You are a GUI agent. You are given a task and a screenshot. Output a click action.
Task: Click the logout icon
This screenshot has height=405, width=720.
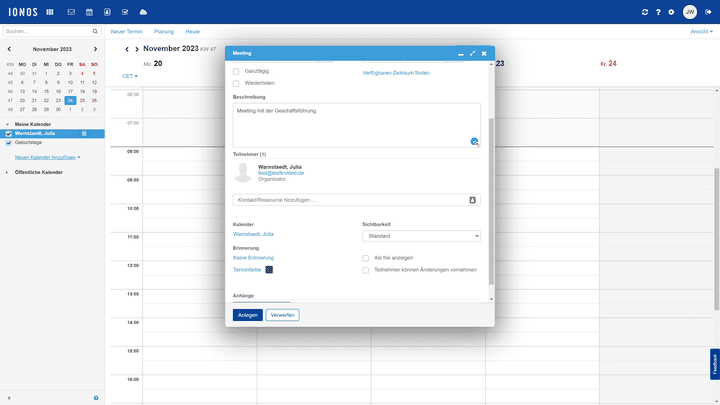(707, 12)
